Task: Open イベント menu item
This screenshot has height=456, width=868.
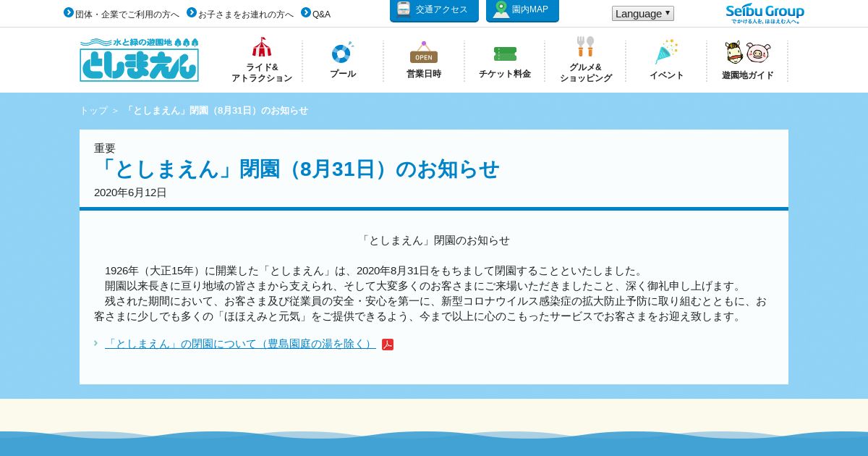Action: coord(667,60)
